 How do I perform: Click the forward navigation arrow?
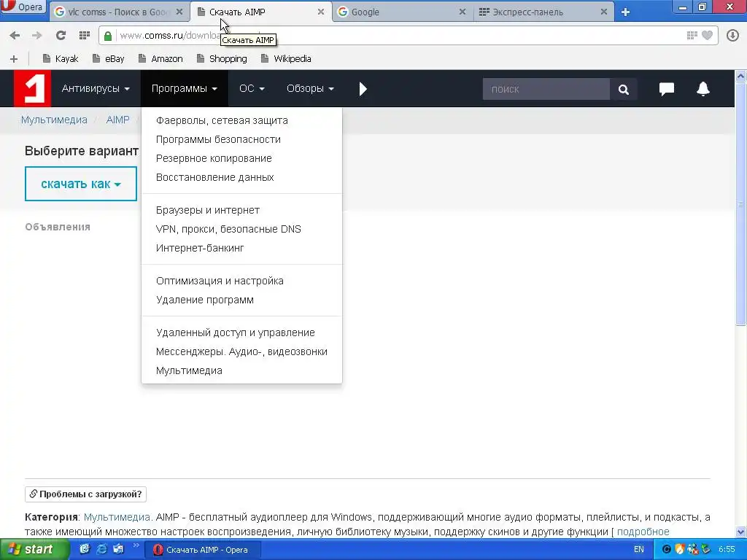[x=36, y=36]
